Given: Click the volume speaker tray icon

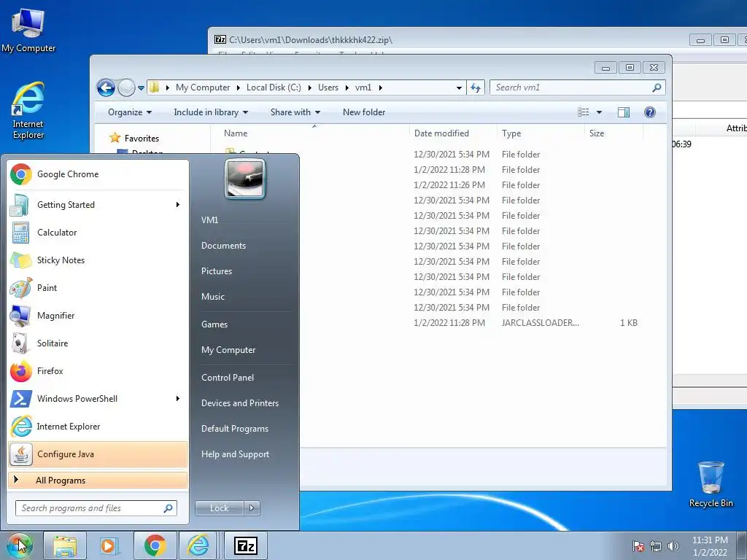Looking at the screenshot, I should pyautogui.click(x=673, y=546).
